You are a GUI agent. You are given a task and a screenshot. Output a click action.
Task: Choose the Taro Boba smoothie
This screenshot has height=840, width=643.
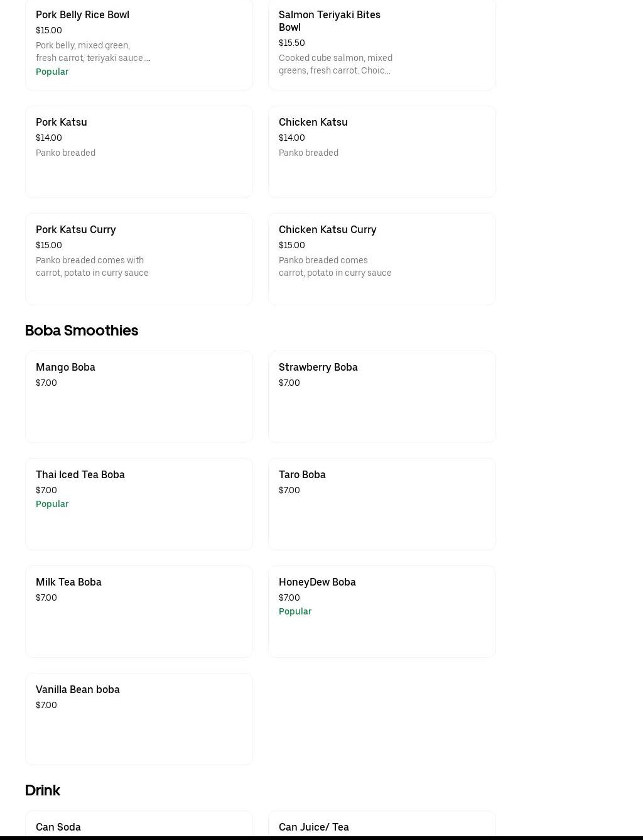click(382, 504)
